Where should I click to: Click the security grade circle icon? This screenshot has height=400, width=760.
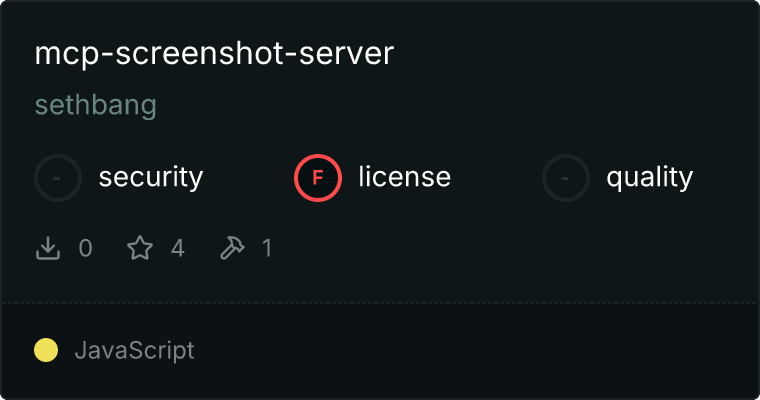[x=58, y=178]
